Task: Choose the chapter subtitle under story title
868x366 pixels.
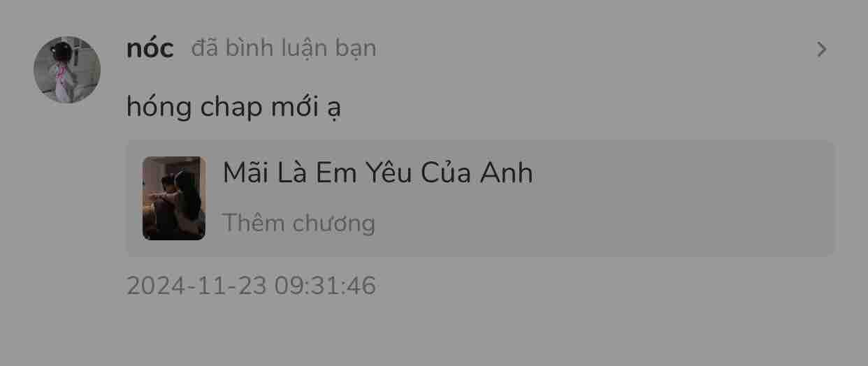Action: [298, 224]
